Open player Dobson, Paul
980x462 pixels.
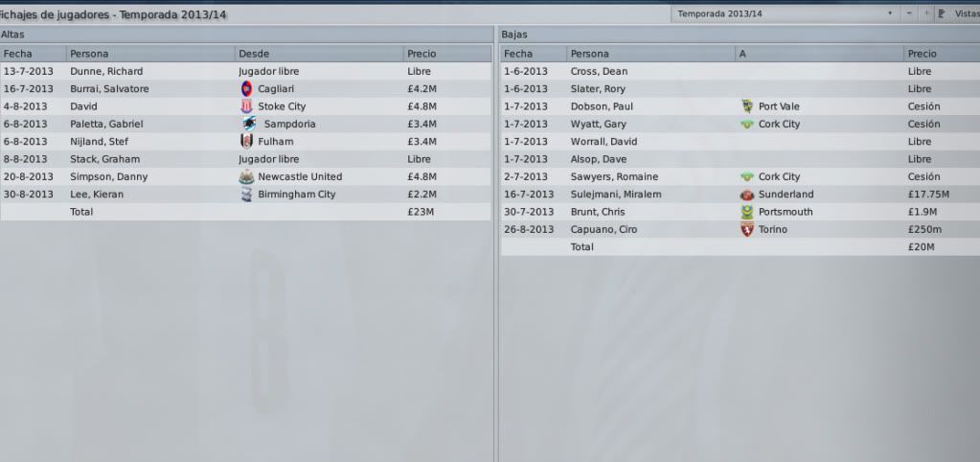pyautogui.click(x=602, y=106)
